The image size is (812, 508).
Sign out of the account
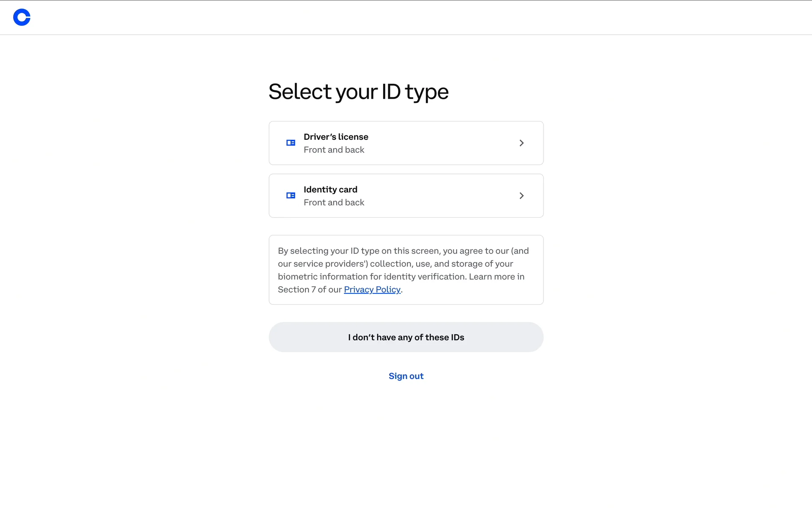(x=406, y=376)
